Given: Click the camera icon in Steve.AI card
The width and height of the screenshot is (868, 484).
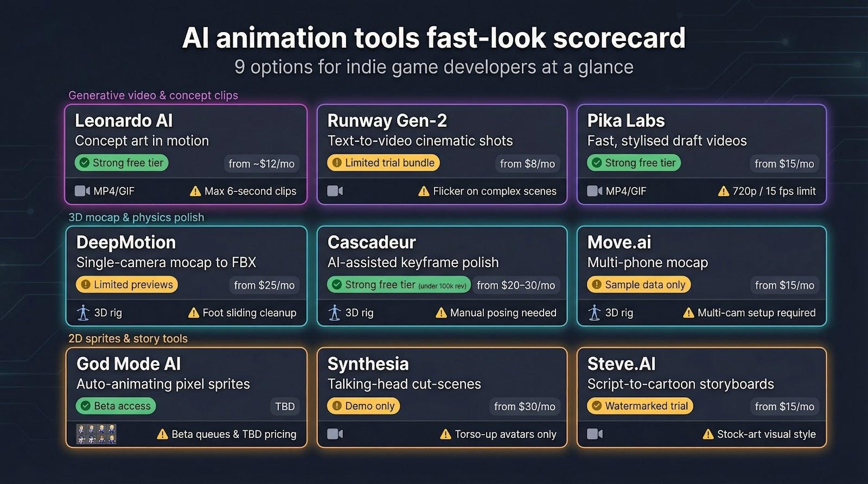Looking at the screenshot, I should pyautogui.click(x=595, y=434).
